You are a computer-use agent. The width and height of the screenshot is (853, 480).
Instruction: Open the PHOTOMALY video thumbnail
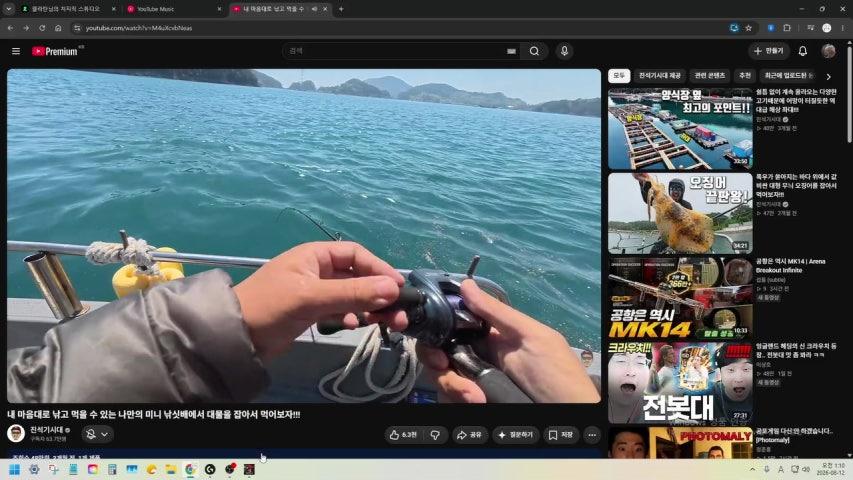(x=680, y=442)
